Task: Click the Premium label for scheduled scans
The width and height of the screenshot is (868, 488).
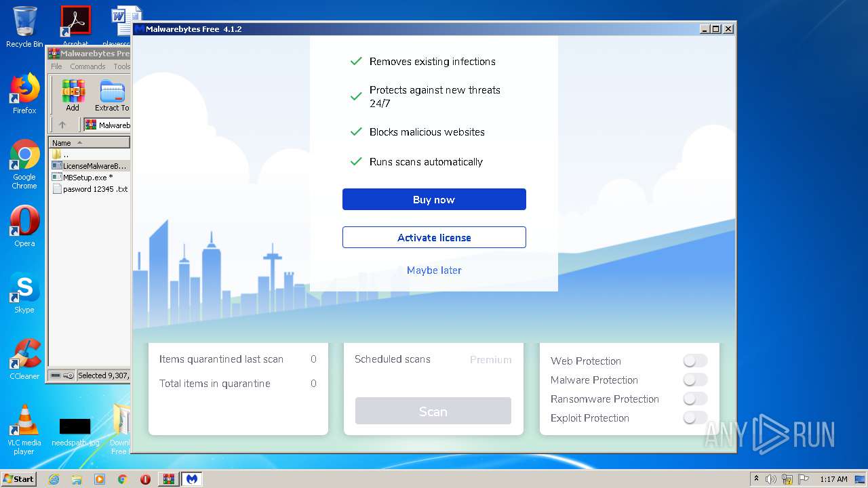Action: coord(491,360)
